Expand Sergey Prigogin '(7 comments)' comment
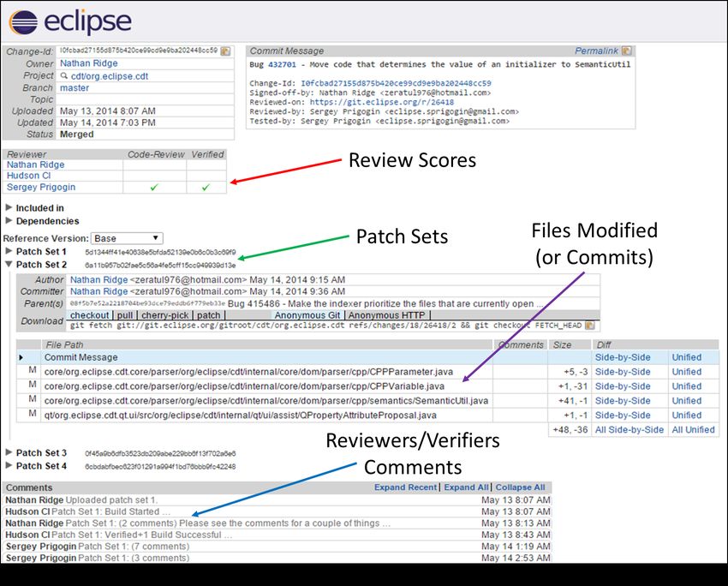The image size is (728, 586). [x=277, y=547]
